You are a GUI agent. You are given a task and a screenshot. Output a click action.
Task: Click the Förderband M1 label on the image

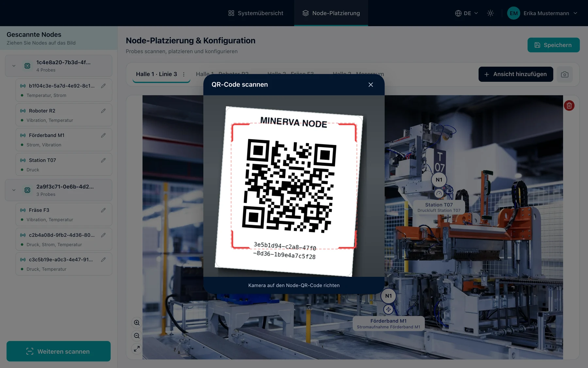point(388,324)
